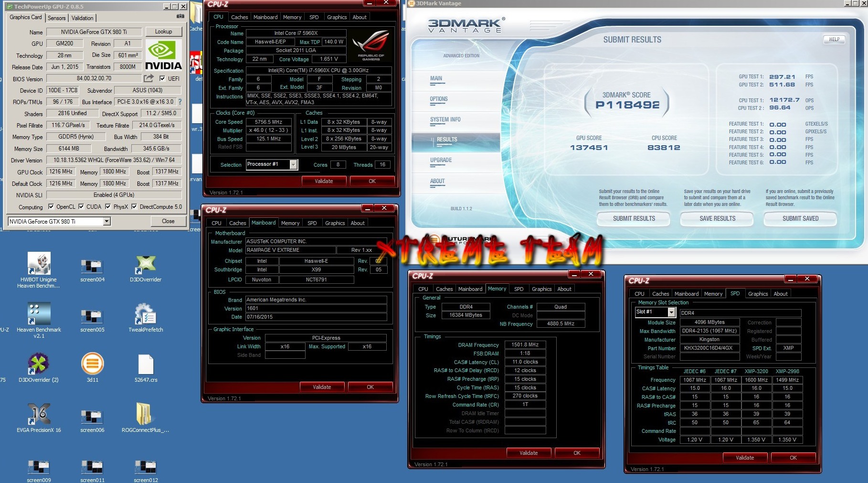
Task: Click the CPU SCORE 83812 value
Action: 664,148
